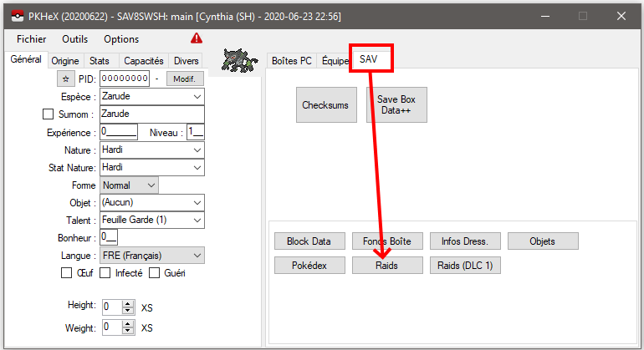This screenshot has height=350, width=644.
Task: Open the Équipe tab
Action: (335, 61)
